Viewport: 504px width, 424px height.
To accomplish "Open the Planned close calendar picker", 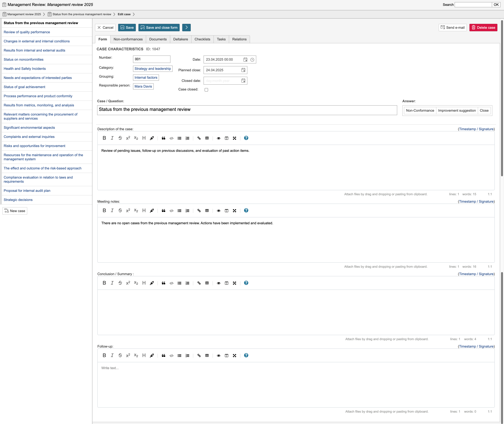I will tap(243, 70).
